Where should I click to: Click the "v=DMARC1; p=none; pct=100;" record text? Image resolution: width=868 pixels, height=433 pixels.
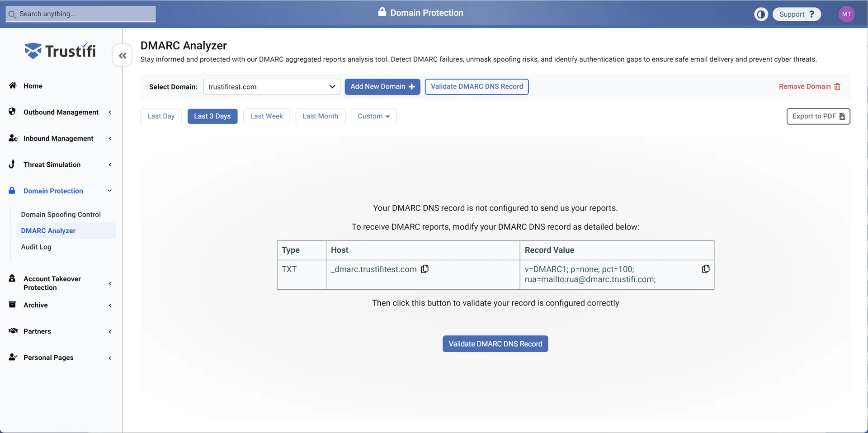pos(579,269)
